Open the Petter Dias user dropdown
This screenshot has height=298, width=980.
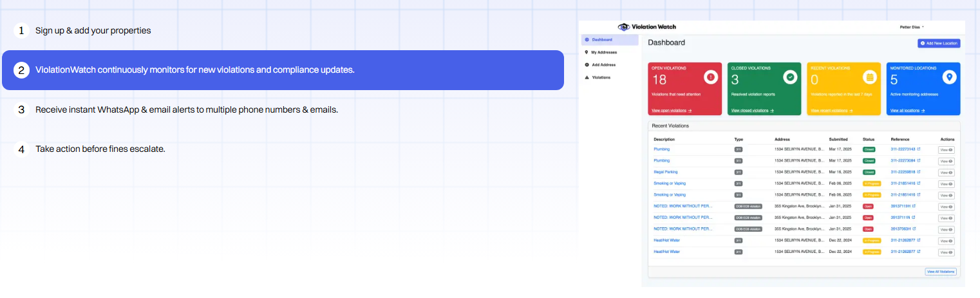click(x=912, y=27)
